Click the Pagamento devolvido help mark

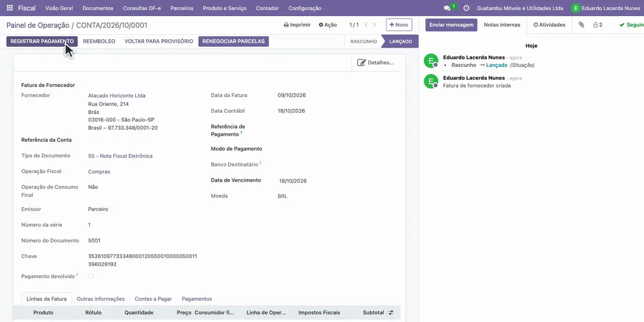tap(77, 275)
